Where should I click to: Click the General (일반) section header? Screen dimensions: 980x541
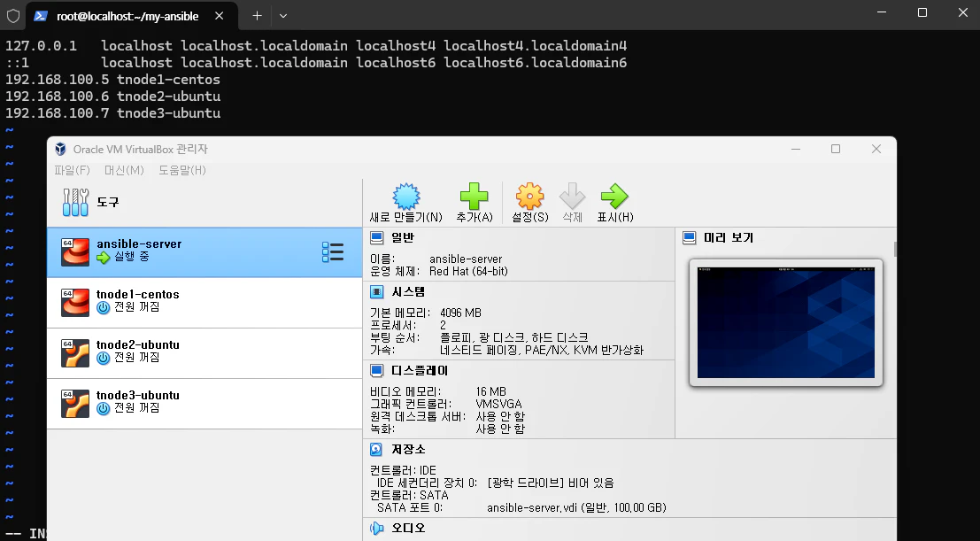(x=403, y=237)
